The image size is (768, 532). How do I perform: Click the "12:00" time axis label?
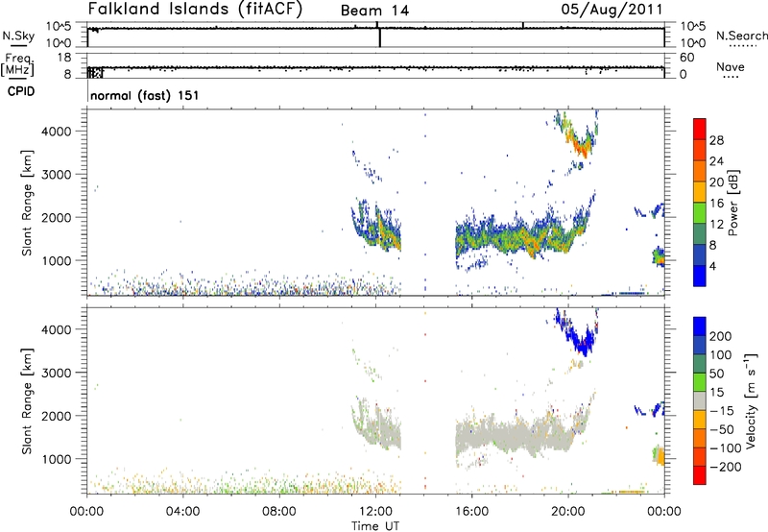tap(375, 512)
